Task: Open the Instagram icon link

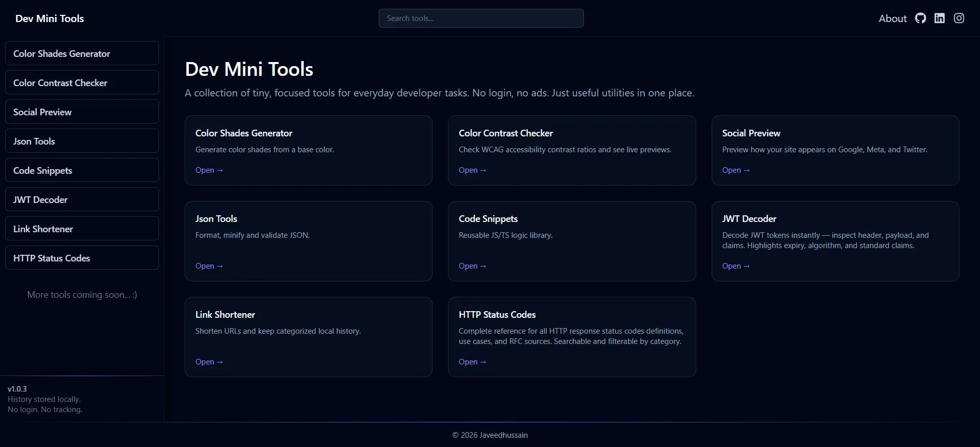Action: 959,18
